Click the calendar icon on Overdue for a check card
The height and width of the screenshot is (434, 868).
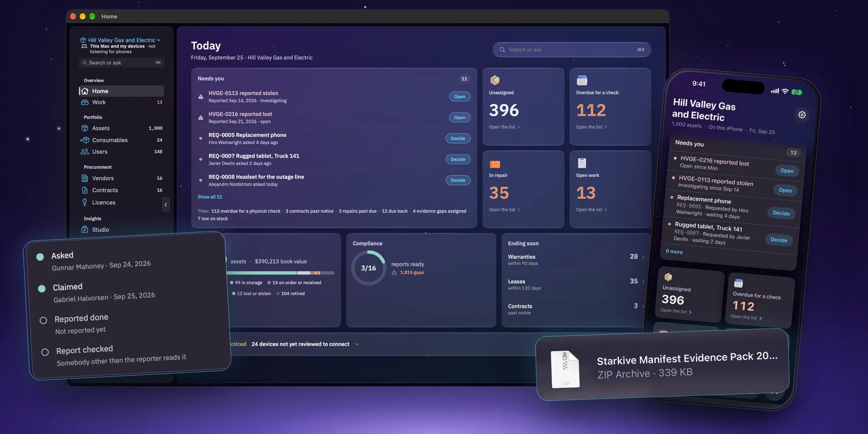tap(582, 80)
